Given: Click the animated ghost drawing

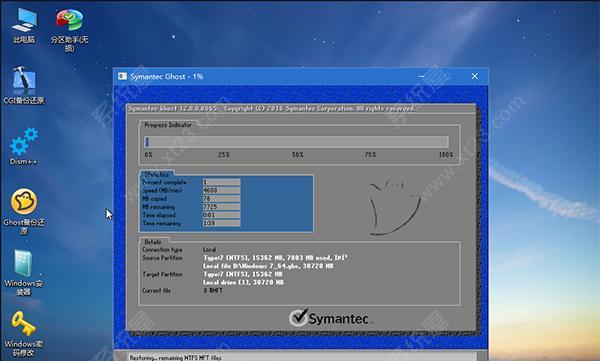Looking at the screenshot, I should coord(395,207).
